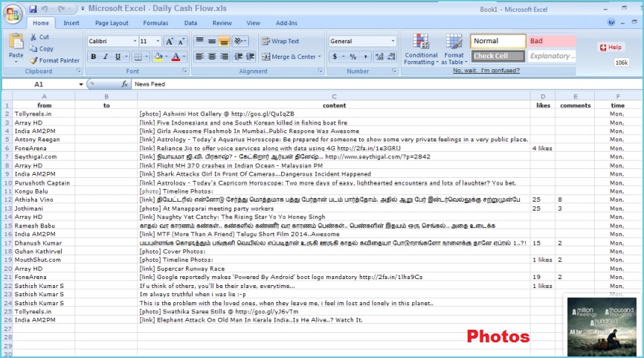Toggle Top Align for cell
Image resolution: width=644 pixels, height=358 pixels.
pos(199,41)
